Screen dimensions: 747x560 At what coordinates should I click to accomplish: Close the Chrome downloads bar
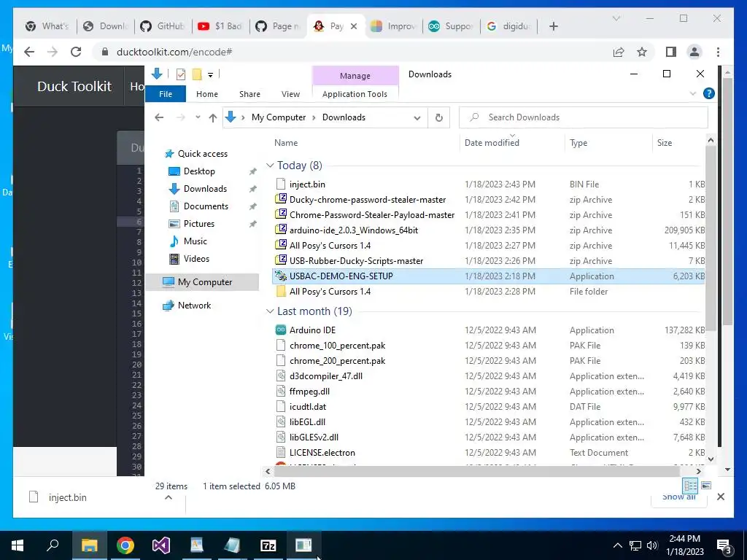coord(720,497)
